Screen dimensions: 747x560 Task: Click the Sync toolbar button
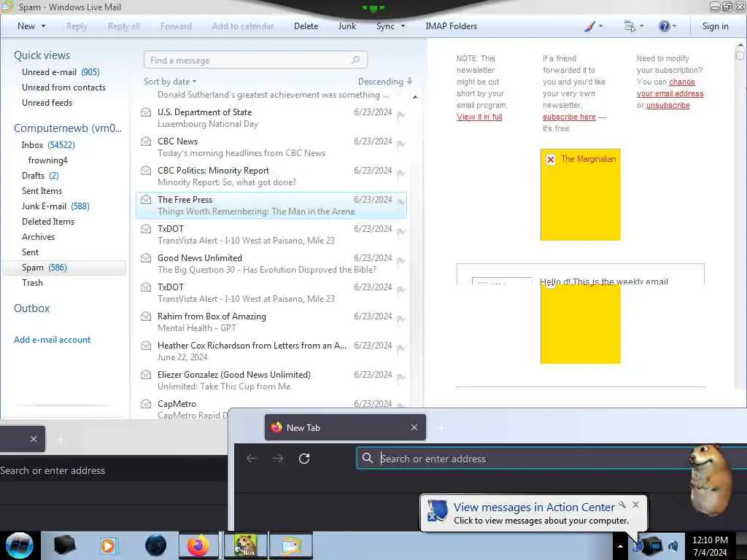tap(385, 26)
